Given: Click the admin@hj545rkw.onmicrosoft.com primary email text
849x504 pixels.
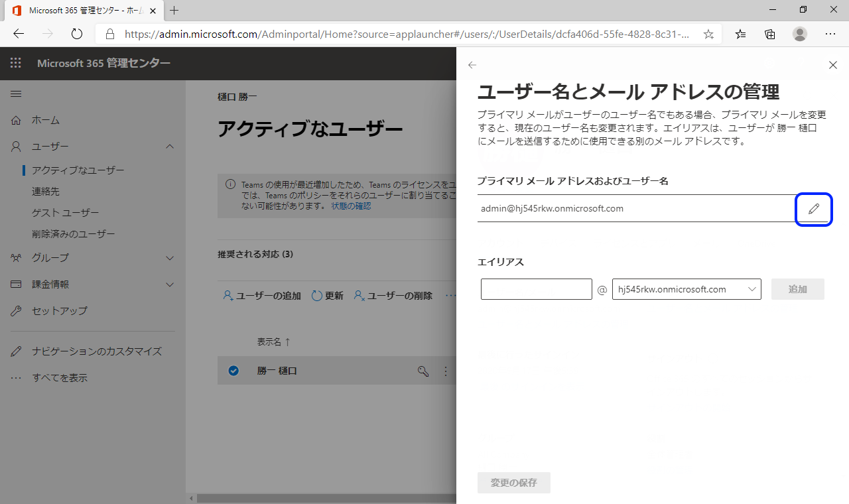Looking at the screenshot, I should 552,208.
